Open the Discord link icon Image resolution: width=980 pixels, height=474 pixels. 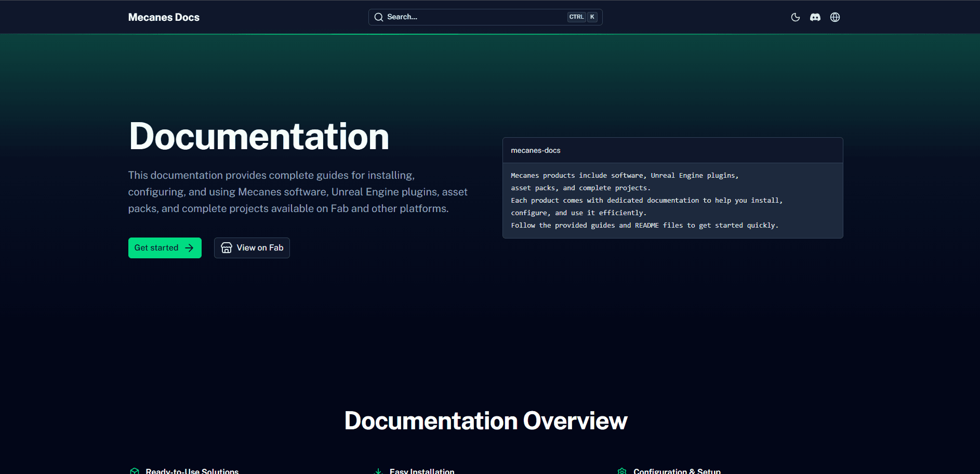[815, 17]
